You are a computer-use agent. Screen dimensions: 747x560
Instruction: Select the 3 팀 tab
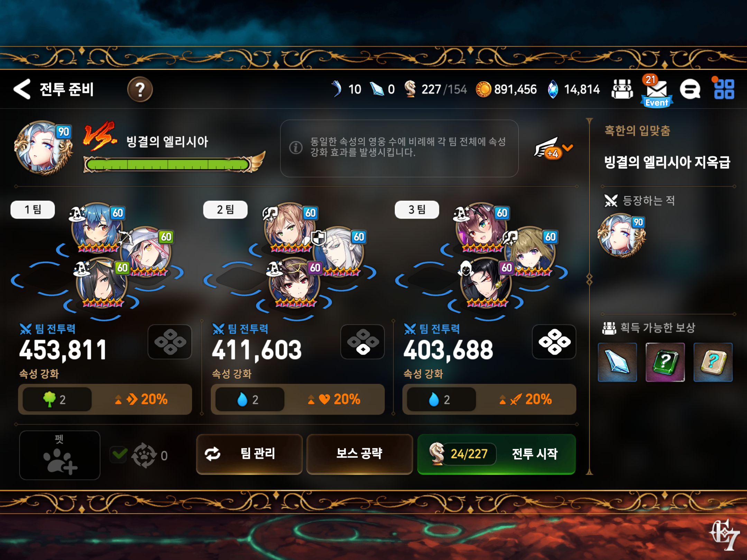pos(417,209)
